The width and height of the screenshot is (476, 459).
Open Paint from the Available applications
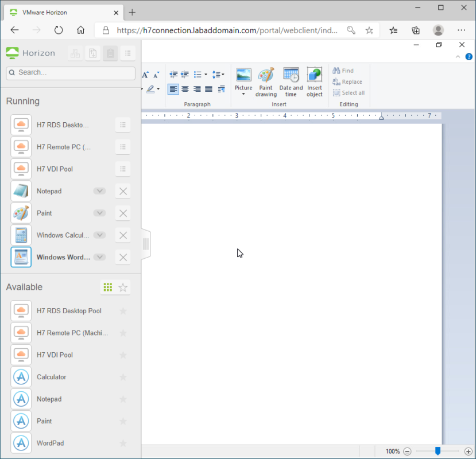click(x=44, y=421)
